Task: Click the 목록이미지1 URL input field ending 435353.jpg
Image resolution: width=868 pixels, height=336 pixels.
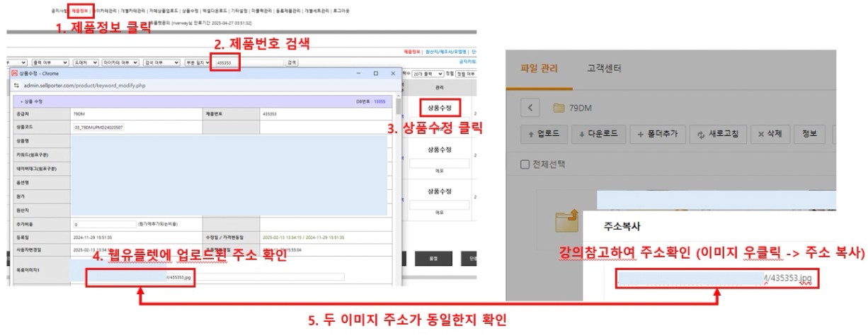Action: (x=207, y=277)
